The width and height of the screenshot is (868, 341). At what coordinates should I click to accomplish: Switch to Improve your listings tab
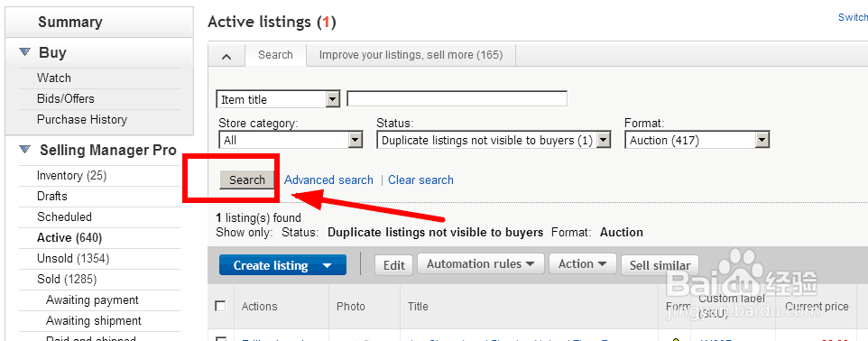(x=411, y=55)
